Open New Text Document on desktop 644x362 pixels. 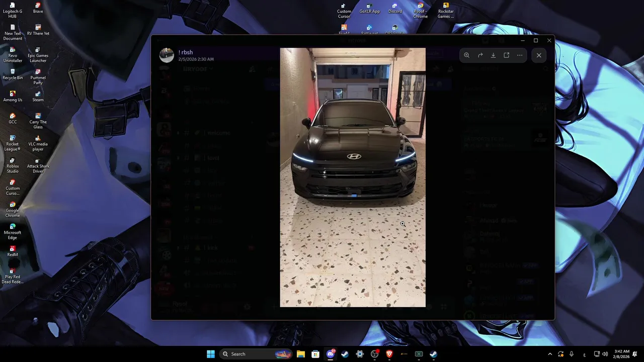tap(13, 33)
